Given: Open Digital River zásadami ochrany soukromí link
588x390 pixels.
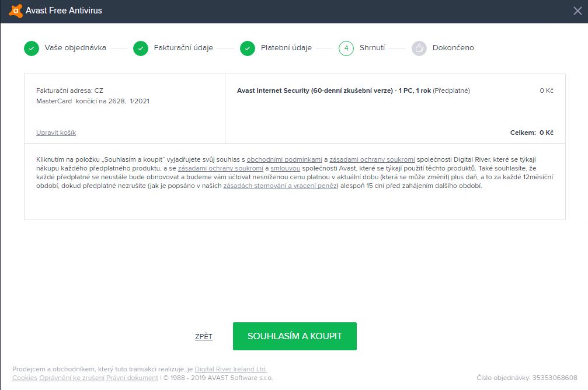Looking at the screenshot, I should coord(372,159).
